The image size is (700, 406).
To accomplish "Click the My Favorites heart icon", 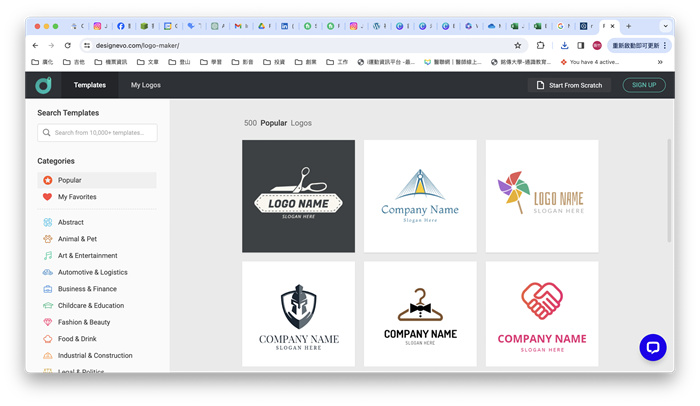I will [47, 197].
